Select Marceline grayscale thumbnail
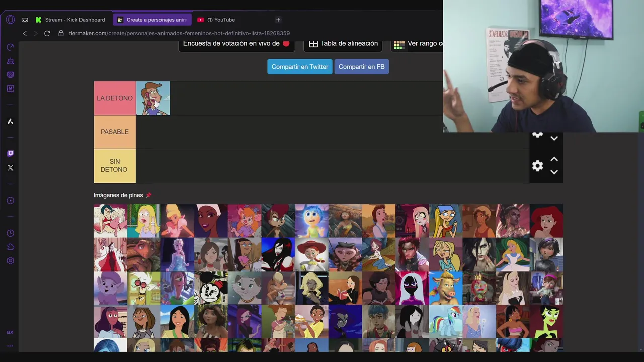This screenshot has width=644, height=362. 412,322
